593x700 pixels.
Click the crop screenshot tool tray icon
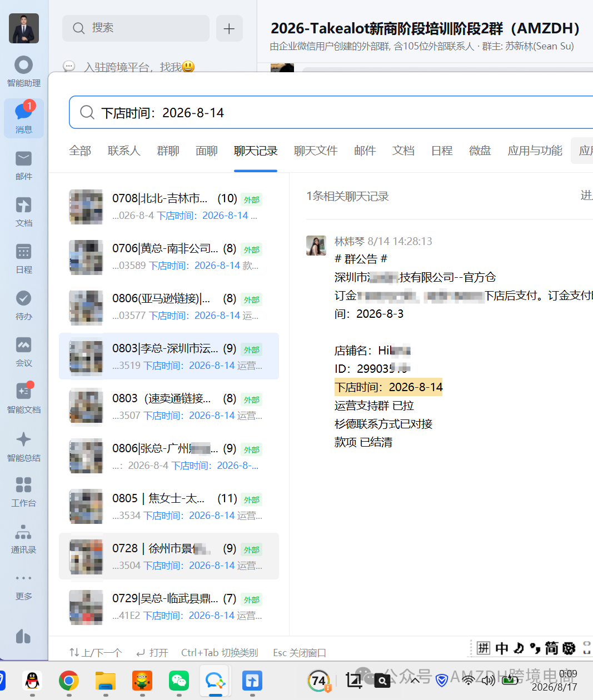click(353, 680)
